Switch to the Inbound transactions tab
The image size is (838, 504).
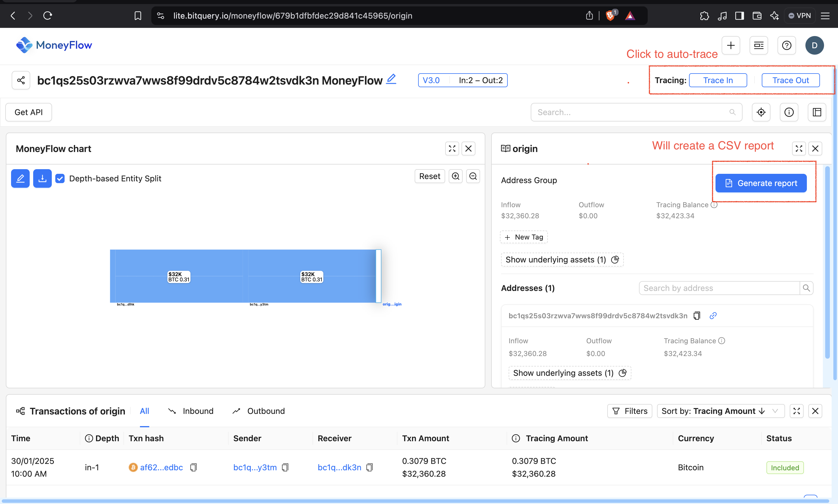click(x=198, y=411)
